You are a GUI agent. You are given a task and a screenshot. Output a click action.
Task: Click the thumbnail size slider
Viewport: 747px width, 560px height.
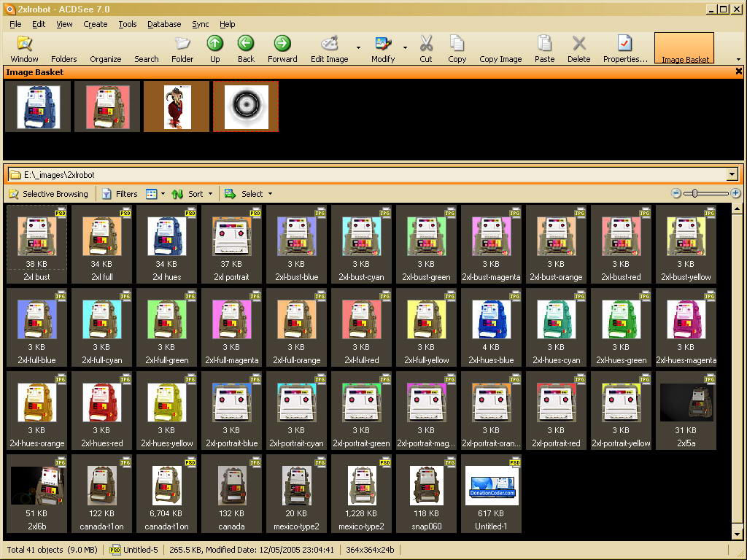(x=706, y=193)
